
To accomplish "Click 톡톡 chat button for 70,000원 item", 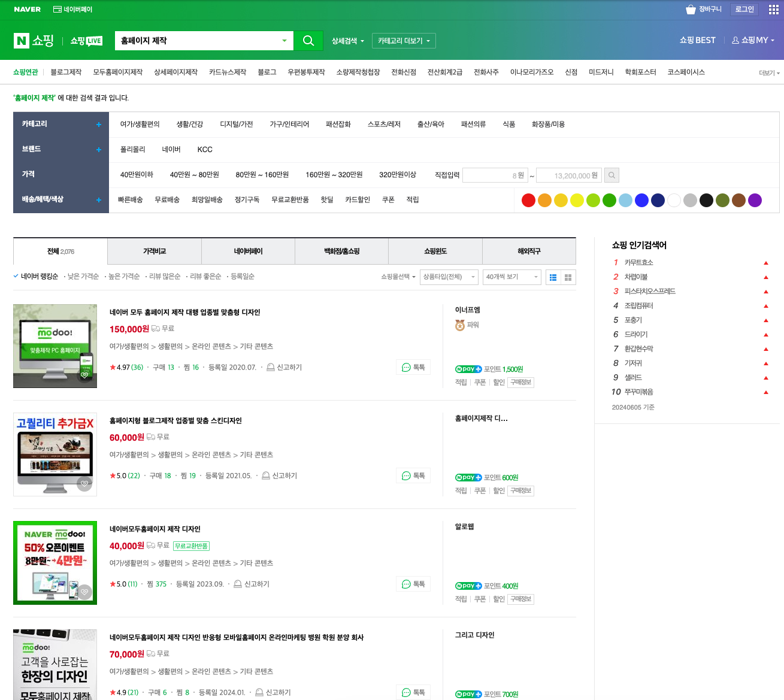I will point(413,692).
